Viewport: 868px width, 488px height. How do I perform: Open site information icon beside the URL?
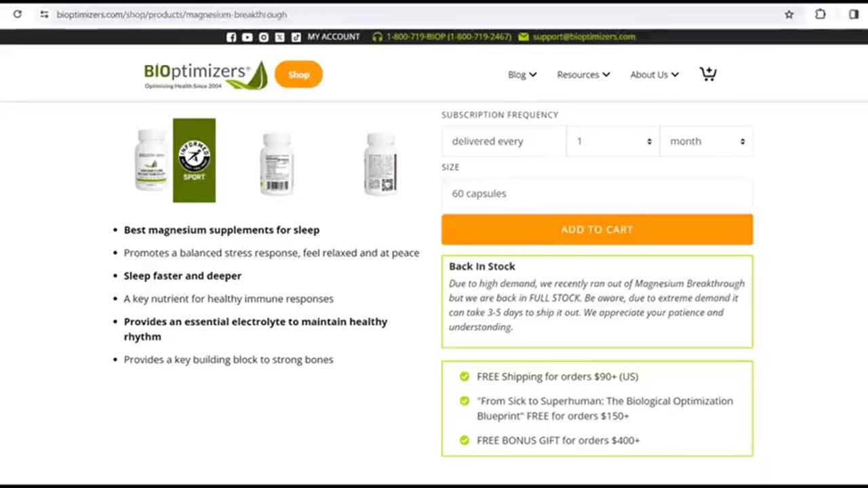click(x=44, y=14)
